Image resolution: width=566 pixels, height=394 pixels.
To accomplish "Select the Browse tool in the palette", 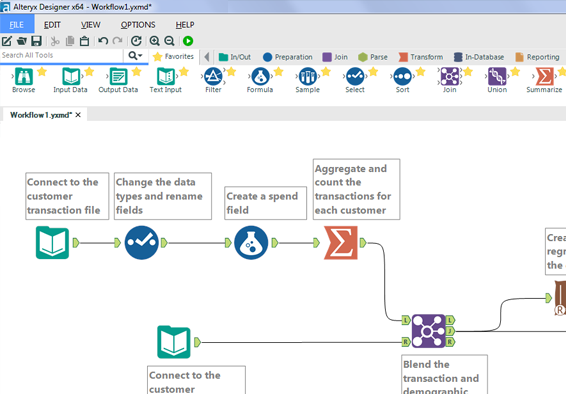I will pyautogui.click(x=24, y=80).
